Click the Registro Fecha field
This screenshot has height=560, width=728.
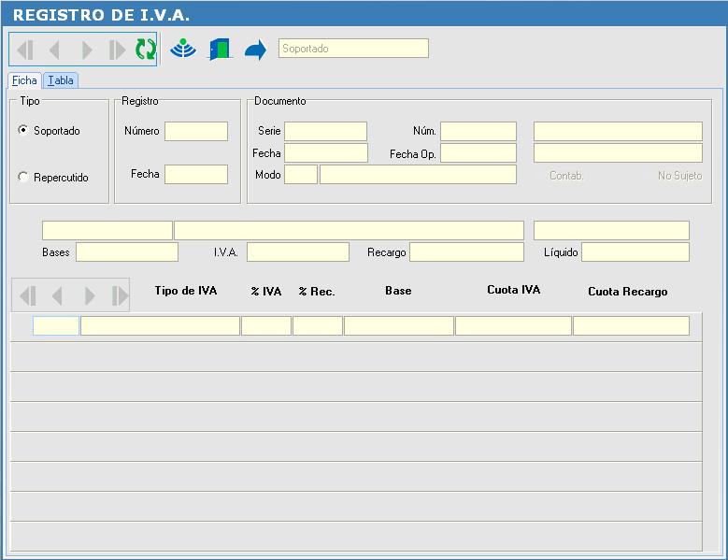click(x=196, y=174)
